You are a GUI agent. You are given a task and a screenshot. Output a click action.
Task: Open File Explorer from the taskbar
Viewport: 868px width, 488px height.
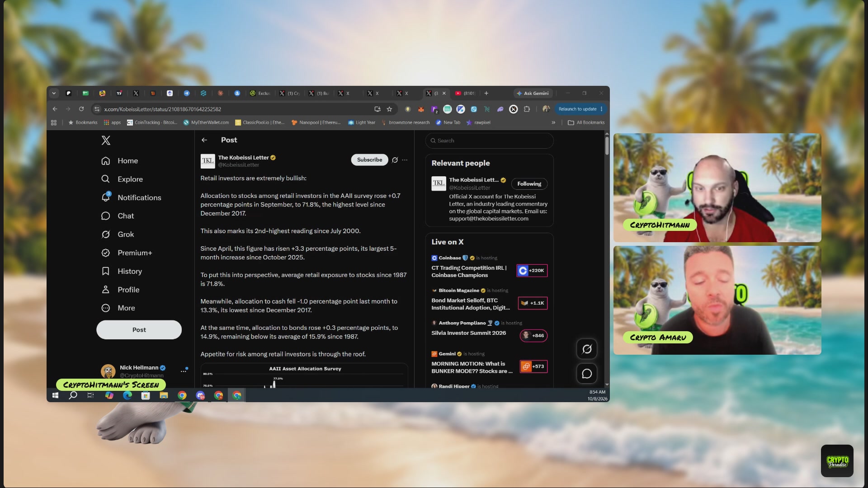click(x=164, y=395)
